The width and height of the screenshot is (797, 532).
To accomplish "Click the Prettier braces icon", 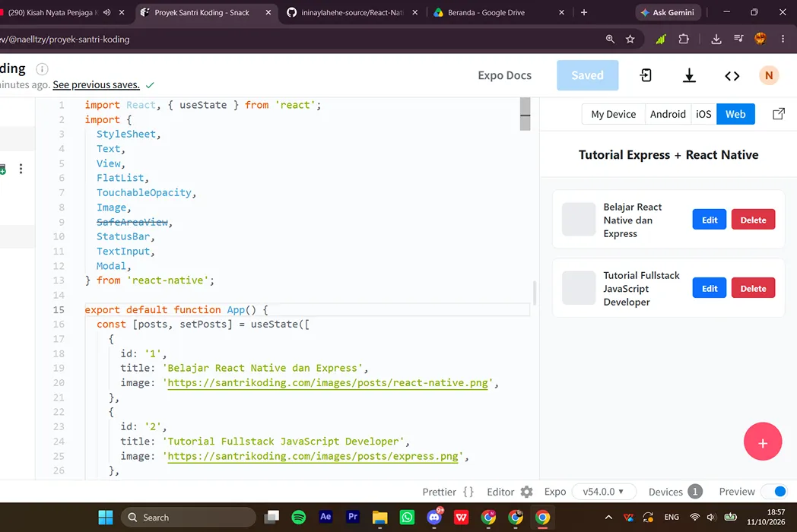I will (468, 492).
